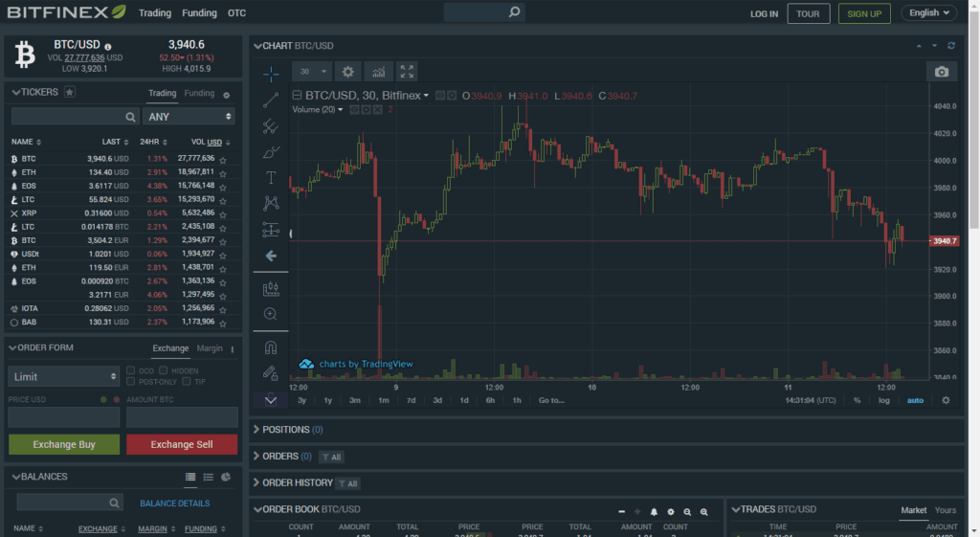Zoom out the order book
Viewport: 980px width, 537px height.
(x=687, y=512)
